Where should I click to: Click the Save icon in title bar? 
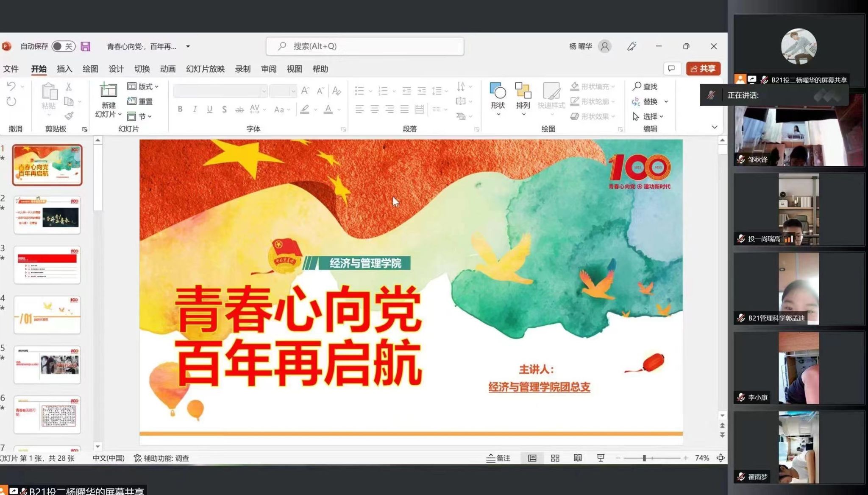coord(86,46)
